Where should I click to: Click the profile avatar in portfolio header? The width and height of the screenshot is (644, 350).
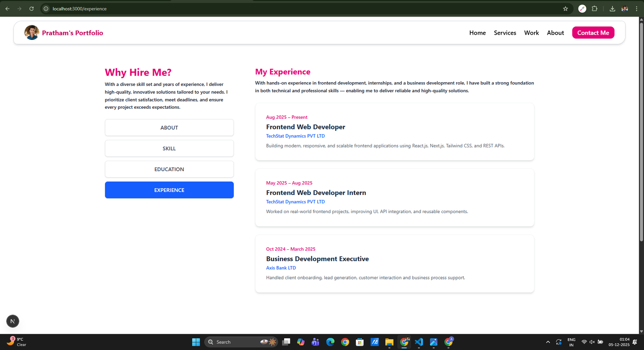pos(32,33)
